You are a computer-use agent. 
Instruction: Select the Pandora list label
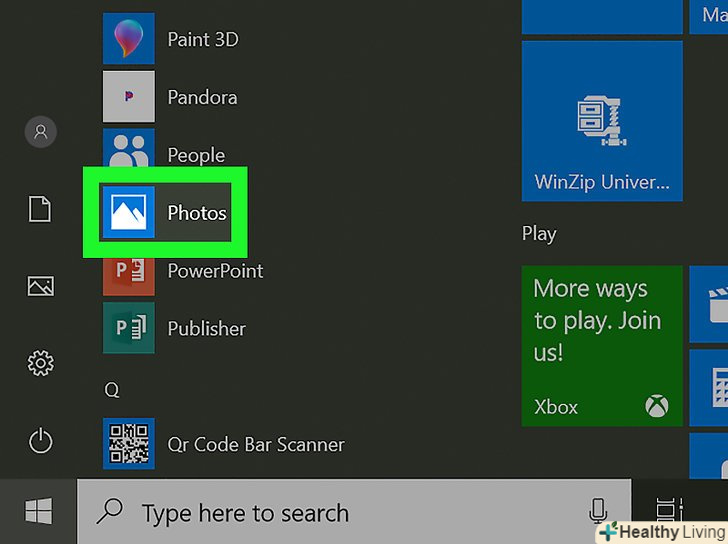point(202,97)
